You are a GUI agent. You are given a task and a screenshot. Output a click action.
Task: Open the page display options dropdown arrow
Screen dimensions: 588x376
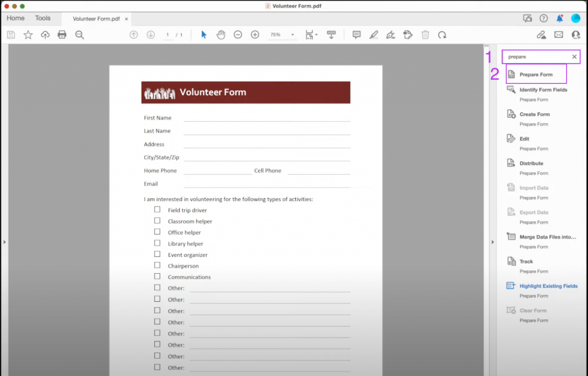point(315,34)
